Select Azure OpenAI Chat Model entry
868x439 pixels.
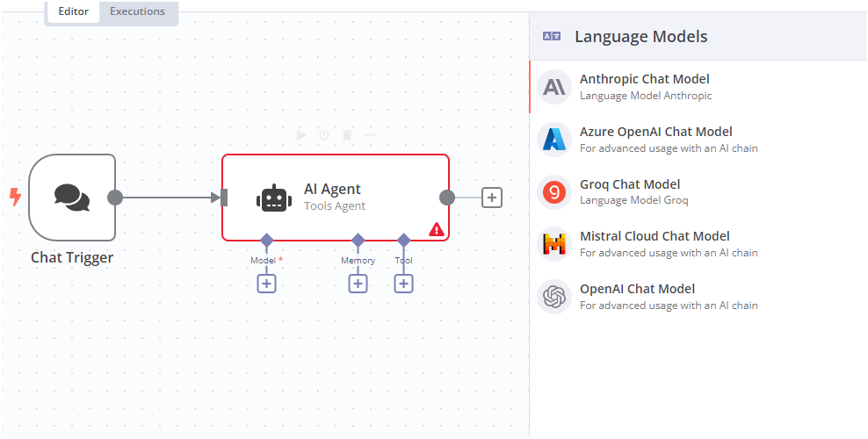click(x=698, y=140)
